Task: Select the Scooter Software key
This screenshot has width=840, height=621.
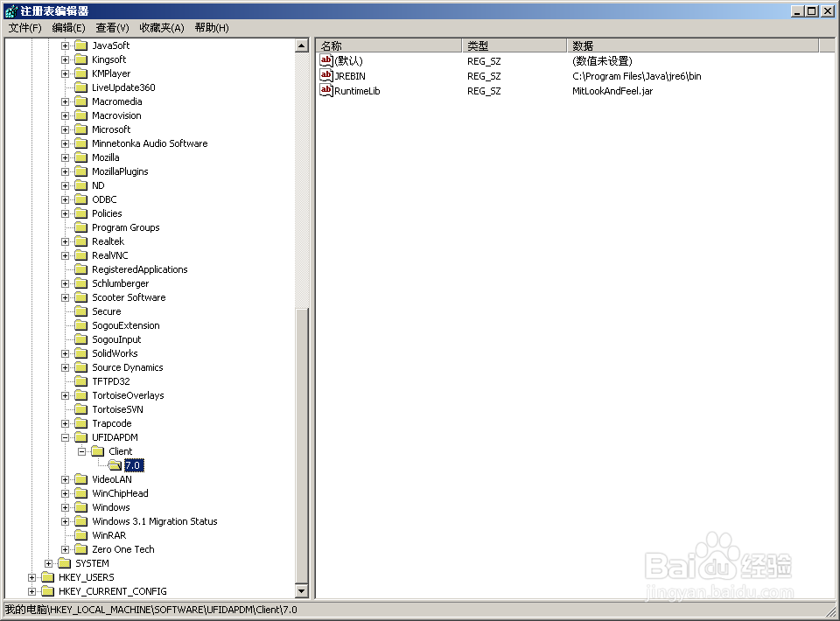Action: pyautogui.click(x=129, y=297)
